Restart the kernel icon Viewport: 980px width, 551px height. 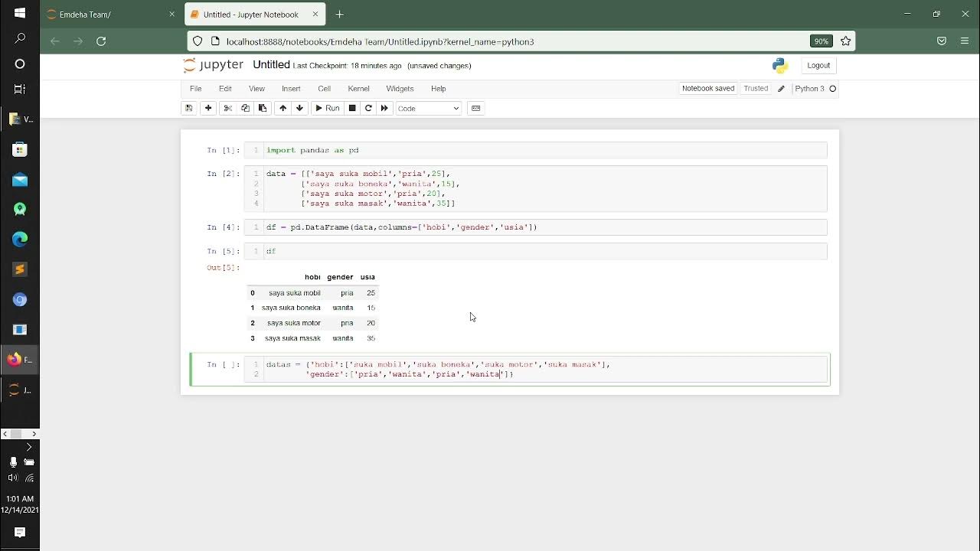coord(368,108)
